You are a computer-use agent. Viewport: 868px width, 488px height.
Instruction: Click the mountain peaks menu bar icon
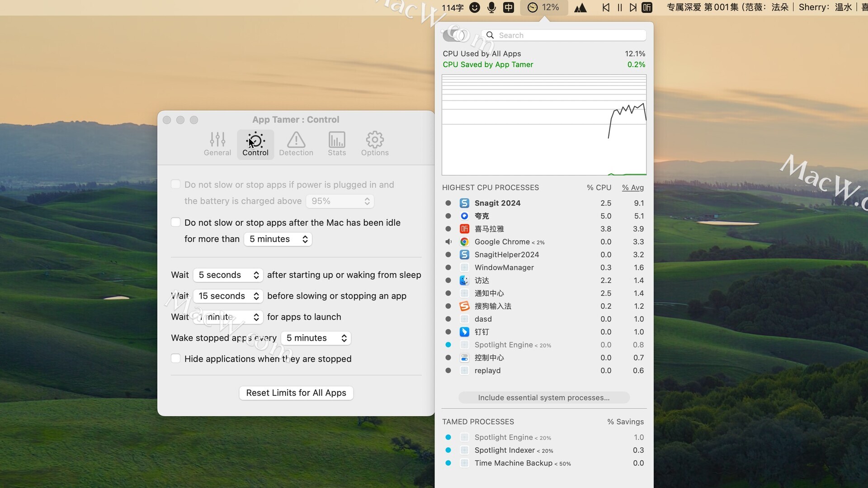coord(580,7)
